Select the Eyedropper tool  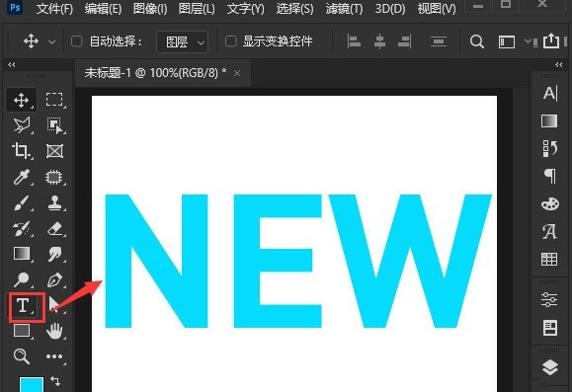click(x=21, y=177)
